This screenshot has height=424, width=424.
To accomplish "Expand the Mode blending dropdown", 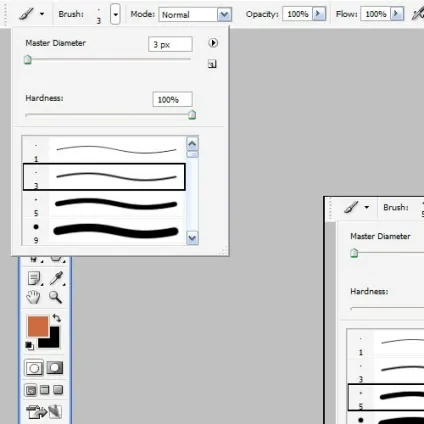I will tap(224, 15).
